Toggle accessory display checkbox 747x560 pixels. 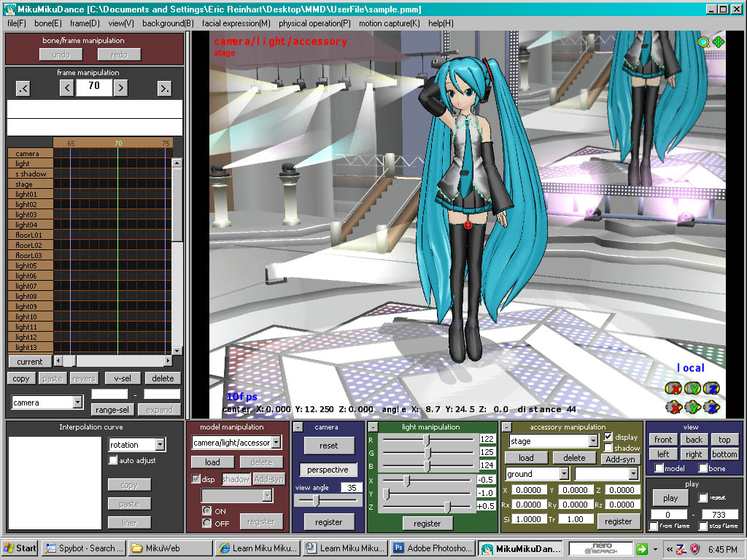pyautogui.click(x=608, y=436)
